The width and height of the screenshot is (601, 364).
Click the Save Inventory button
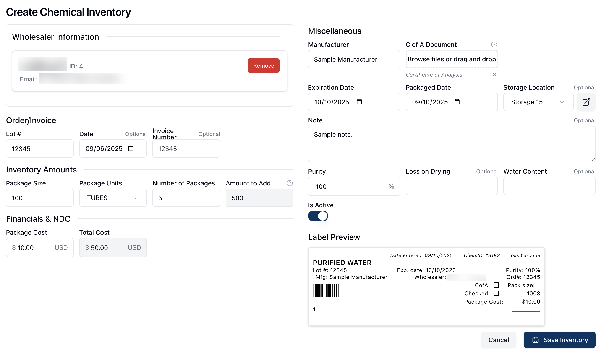(x=559, y=340)
